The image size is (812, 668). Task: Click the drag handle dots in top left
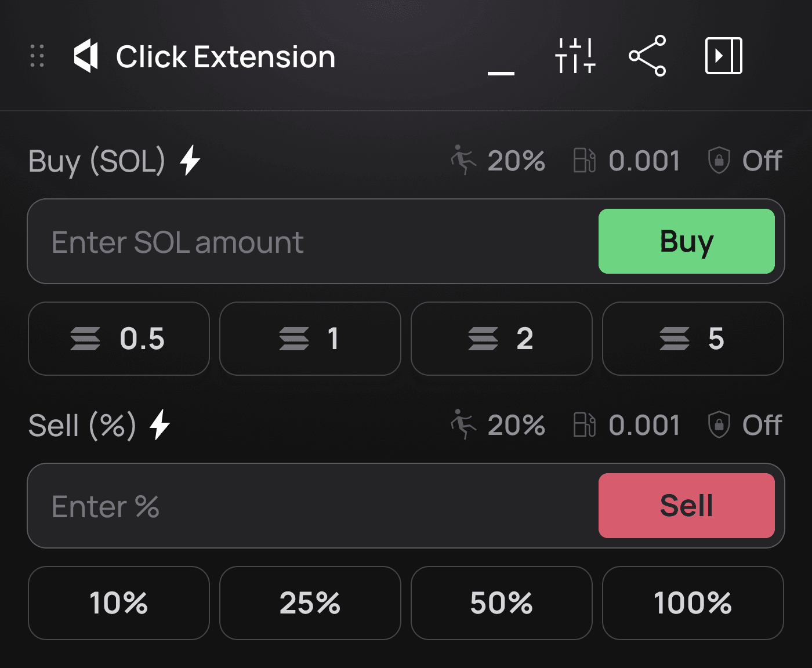pyautogui.click(x=37, y=56)
